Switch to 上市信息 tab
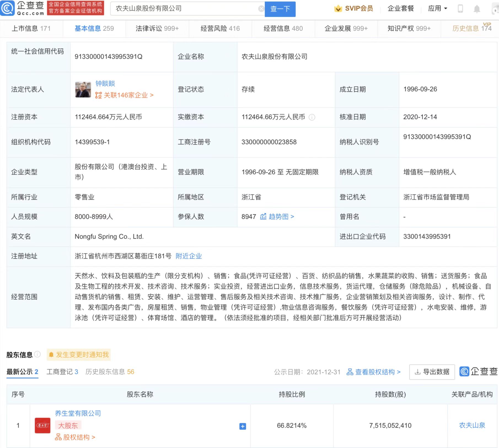This screenshot has height=448, width=499. pyautogui.click(x=31, y=28)
